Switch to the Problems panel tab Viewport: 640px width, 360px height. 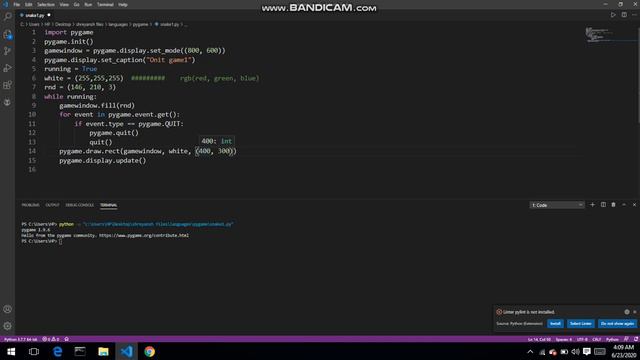tap(31, 205)
